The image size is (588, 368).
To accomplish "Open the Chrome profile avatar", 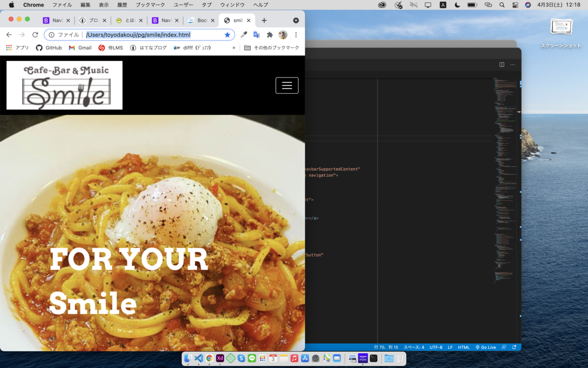I will (x=283, y=35).
